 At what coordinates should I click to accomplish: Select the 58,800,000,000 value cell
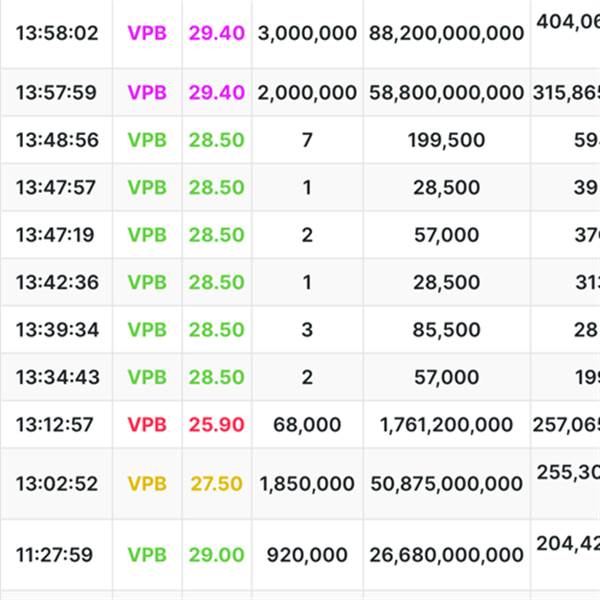coord(446,93)
